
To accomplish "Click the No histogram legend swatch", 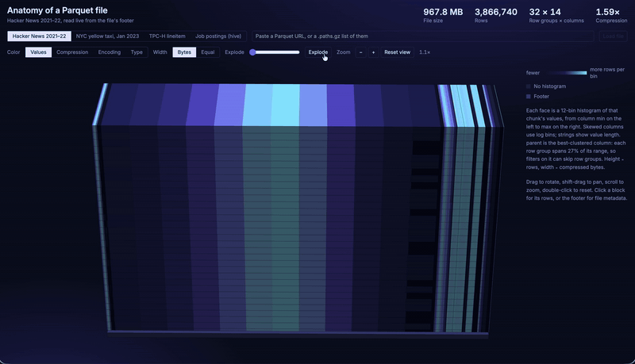I will [528, 86].
